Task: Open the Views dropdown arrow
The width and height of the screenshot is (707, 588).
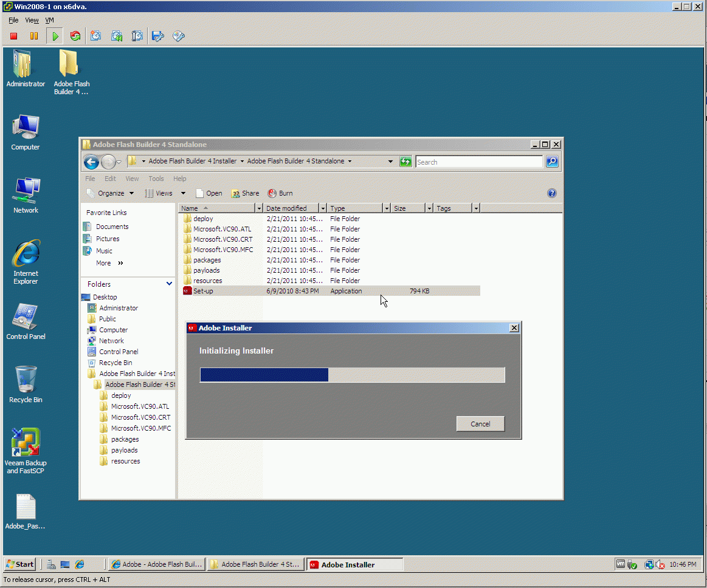Action: point(183,193)
